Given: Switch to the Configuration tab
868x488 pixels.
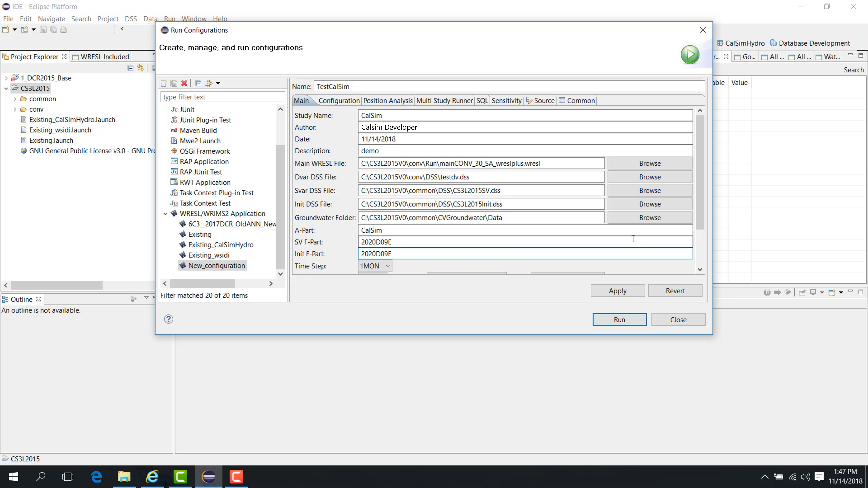Looking at the screenshot, I should [339, 101].
